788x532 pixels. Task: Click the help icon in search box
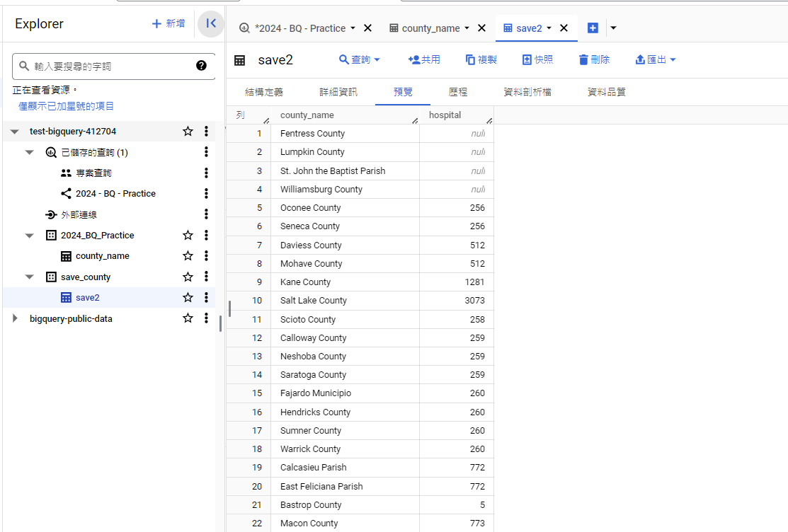202,66
